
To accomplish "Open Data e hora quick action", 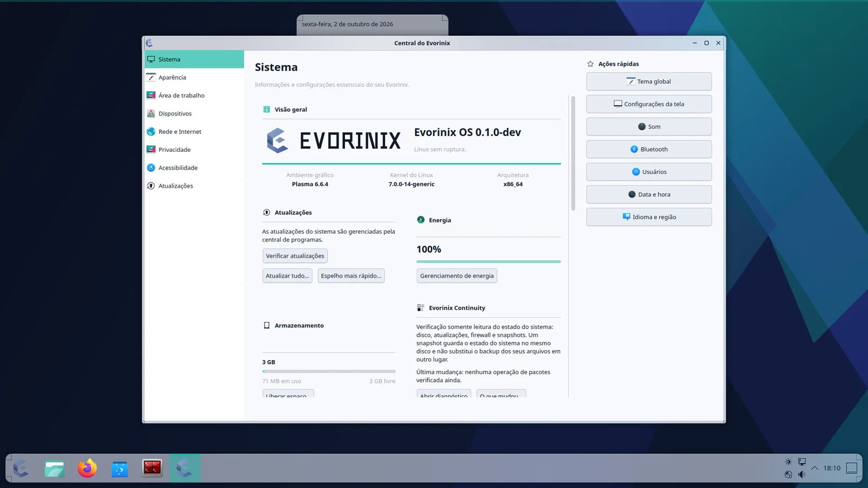I will (649, 194).
